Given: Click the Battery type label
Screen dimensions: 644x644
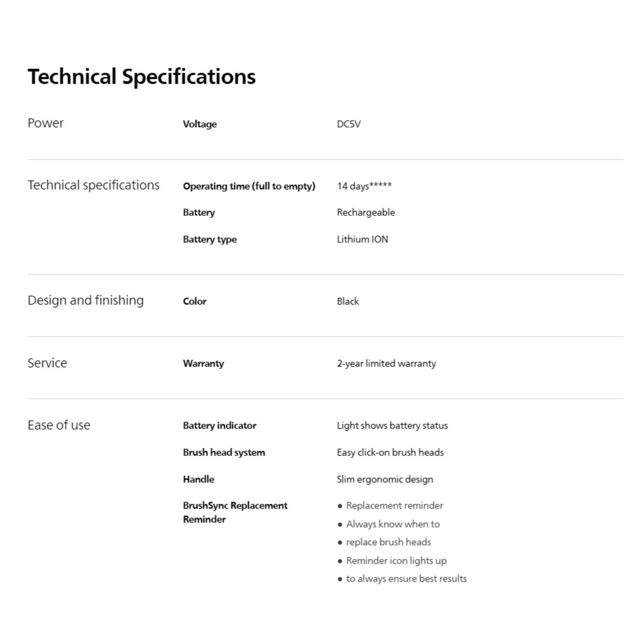Looking at the screenshot, I should click(210, 239).
